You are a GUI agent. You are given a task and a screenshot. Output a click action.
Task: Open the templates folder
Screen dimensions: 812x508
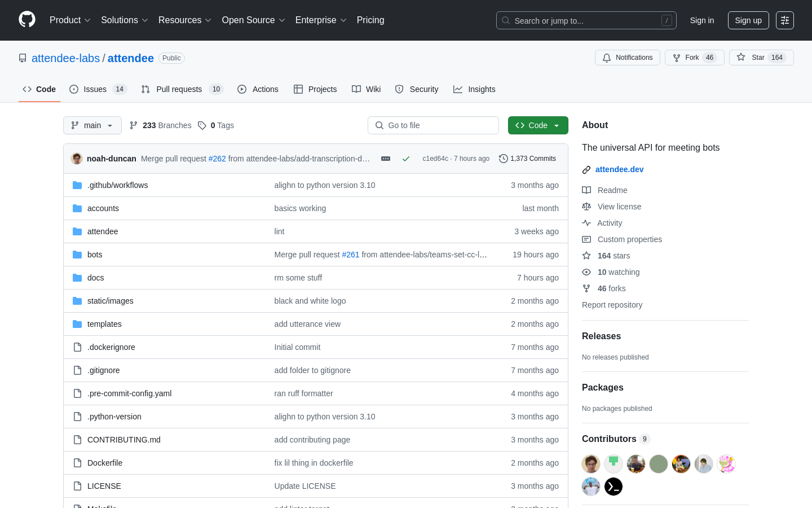[104, 324]
